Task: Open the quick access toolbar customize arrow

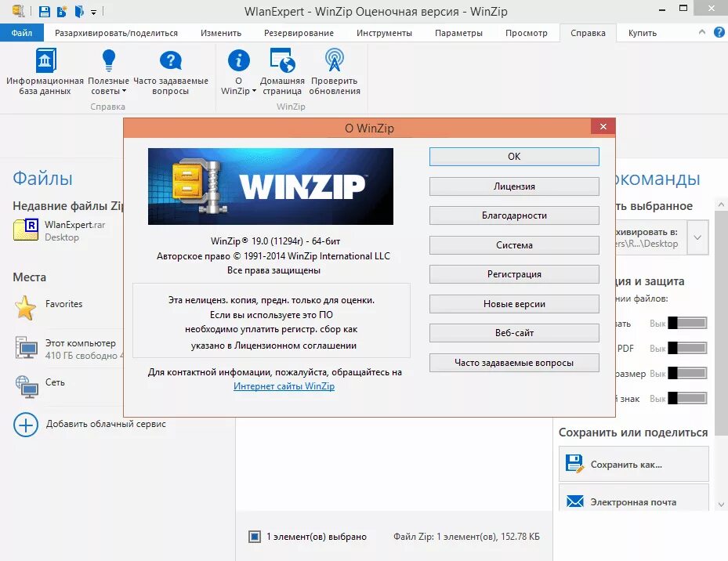Action: pyautogui.click(x=93, y=12)
